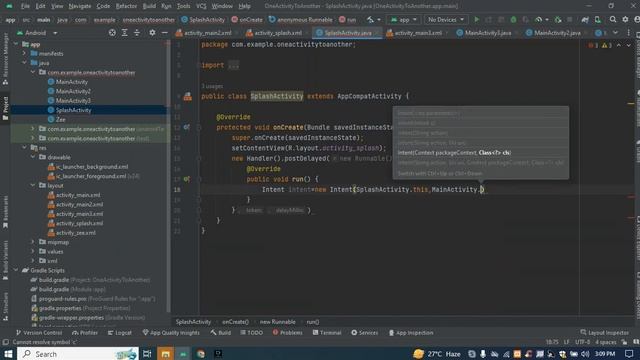Switch to the MainActivity3.java tab
Screen dimensions: 640x360
(487, 33)
